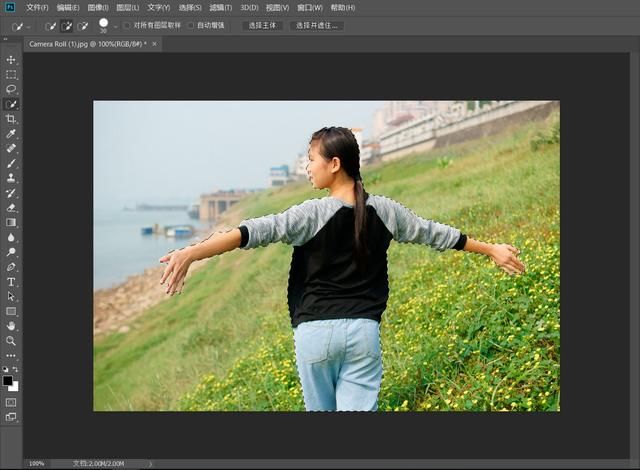Screen dimensions: 640x470
Task: Choose Add to Selection mode
Action: 67,27
